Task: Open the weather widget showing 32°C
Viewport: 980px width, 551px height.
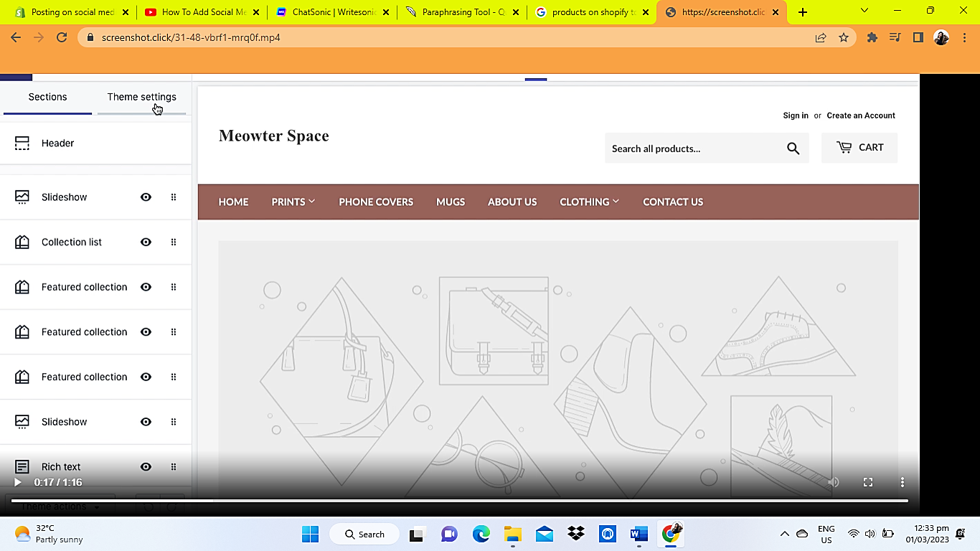Action: pos(49,534)
